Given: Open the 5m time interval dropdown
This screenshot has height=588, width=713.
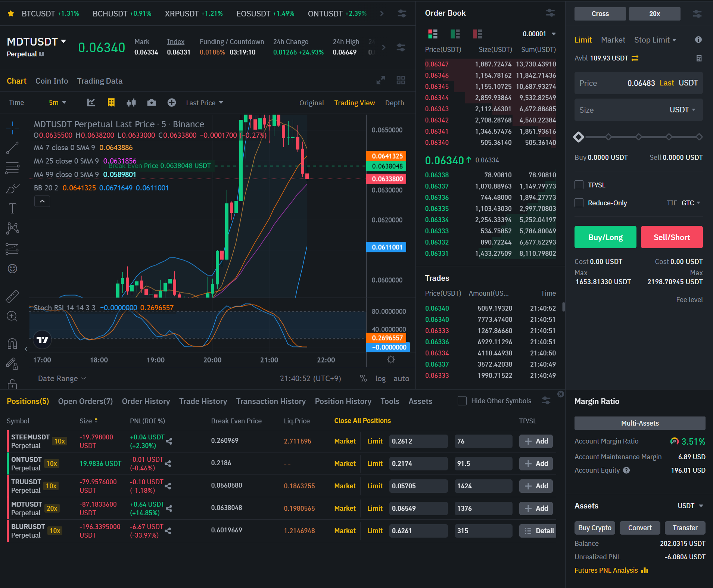Looking at the screenshot, I should point(57,103).
